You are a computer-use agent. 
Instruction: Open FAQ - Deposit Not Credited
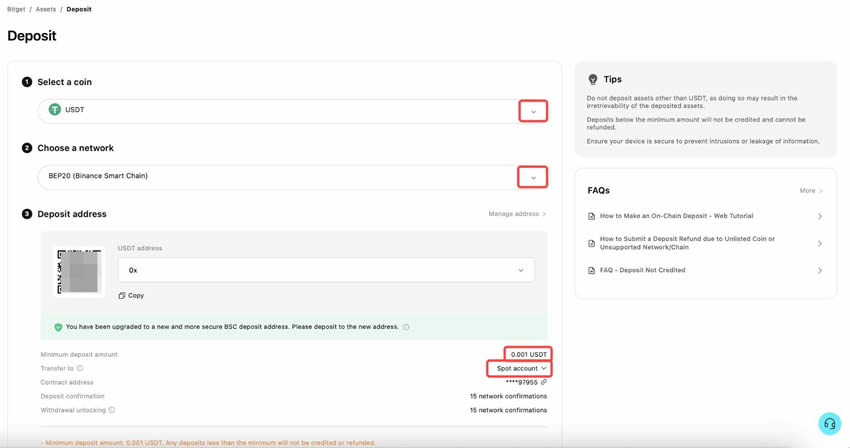click(642, 270)
